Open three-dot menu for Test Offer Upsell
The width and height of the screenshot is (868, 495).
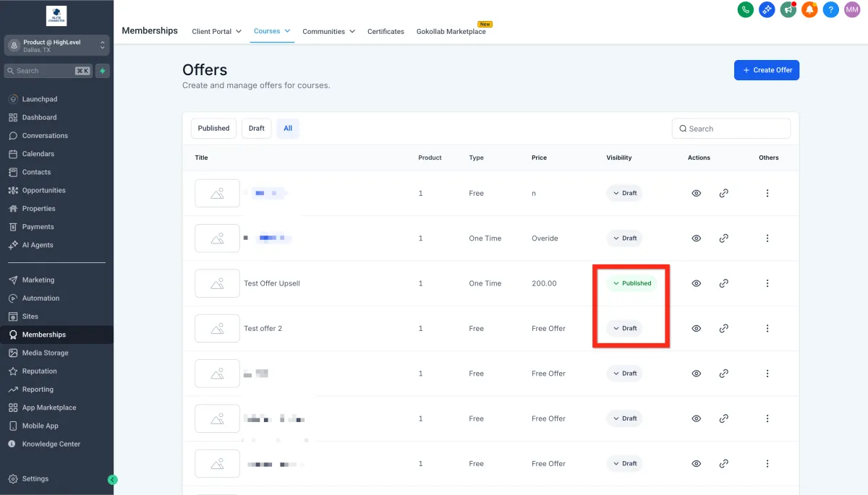[767, 283]
